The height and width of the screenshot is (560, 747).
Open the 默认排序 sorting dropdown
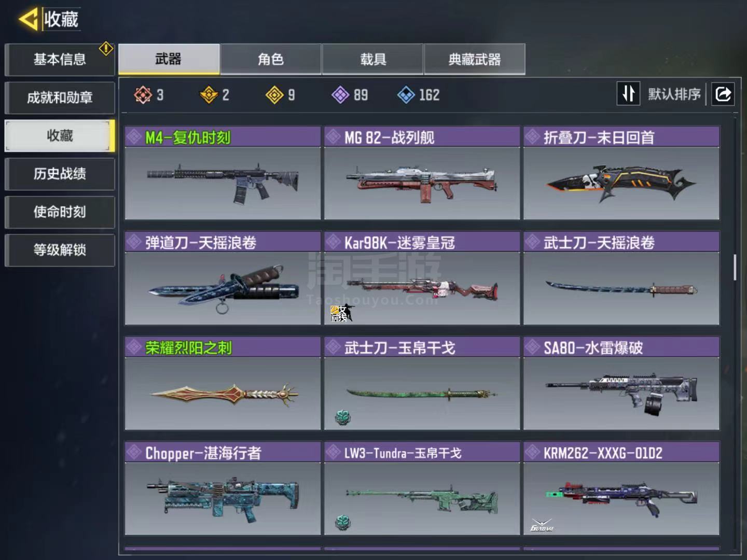[x=674, y=94]
